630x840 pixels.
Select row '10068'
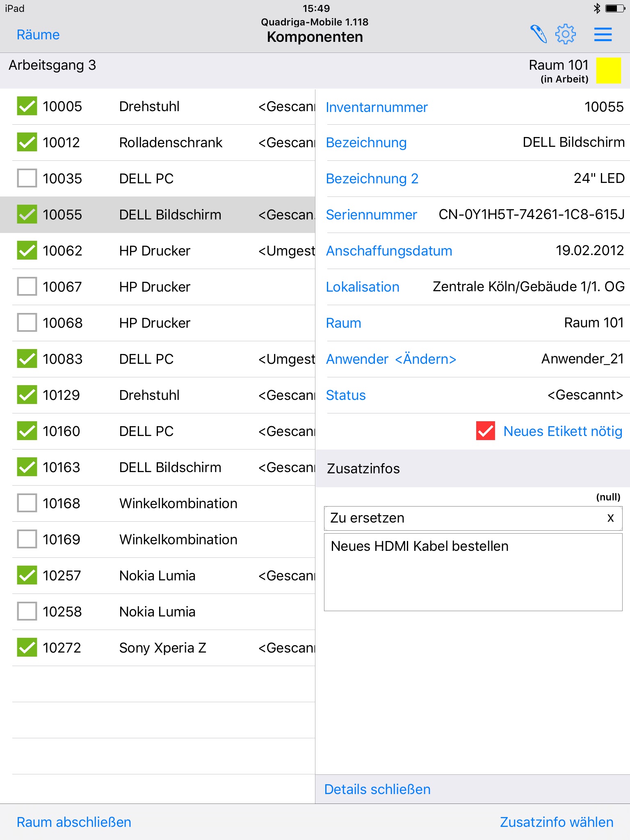pos(157,323)
